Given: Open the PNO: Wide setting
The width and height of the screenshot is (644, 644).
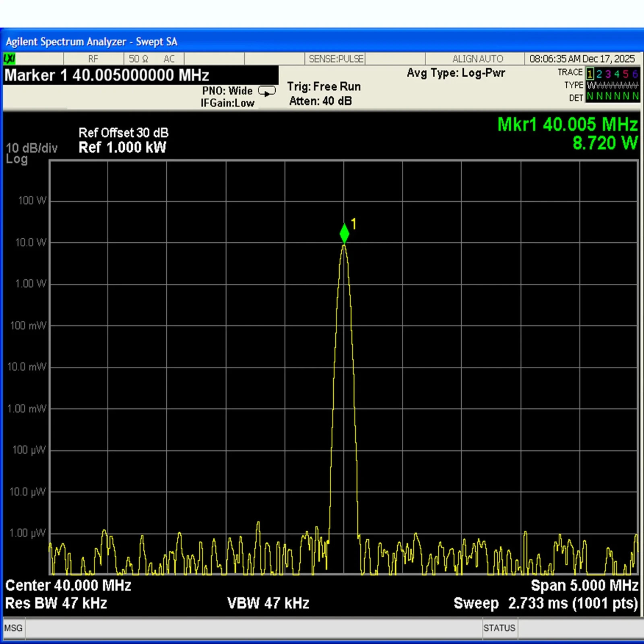Looking at the screenshot, I should tap(227, 91).
